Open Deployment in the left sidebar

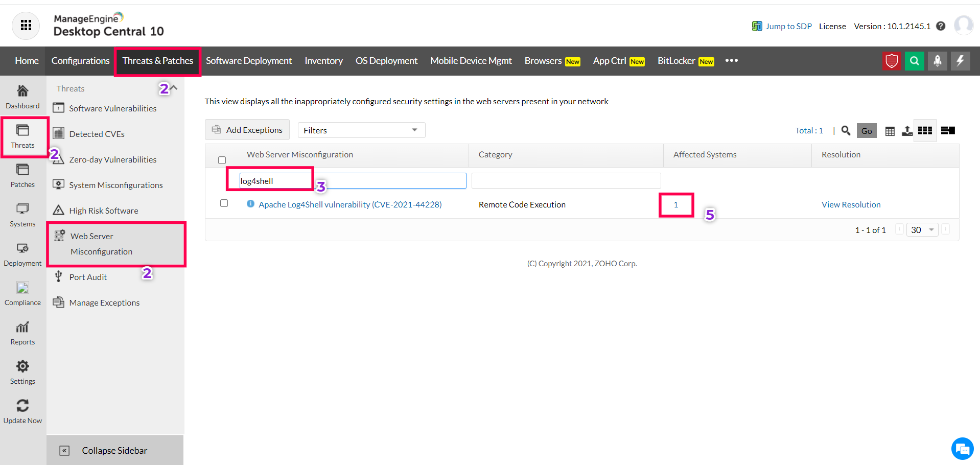tap(22, 254)
